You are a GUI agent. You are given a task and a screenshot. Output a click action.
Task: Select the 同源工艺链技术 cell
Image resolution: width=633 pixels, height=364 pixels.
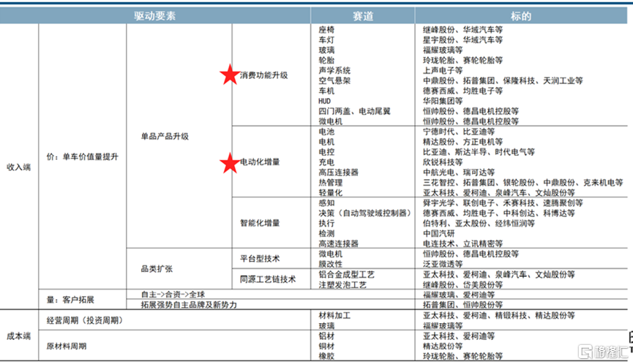268,279
